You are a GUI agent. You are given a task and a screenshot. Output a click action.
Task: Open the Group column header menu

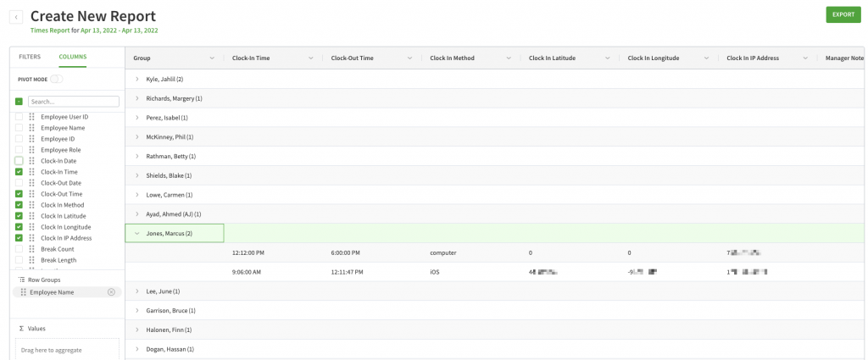[212, 58]
